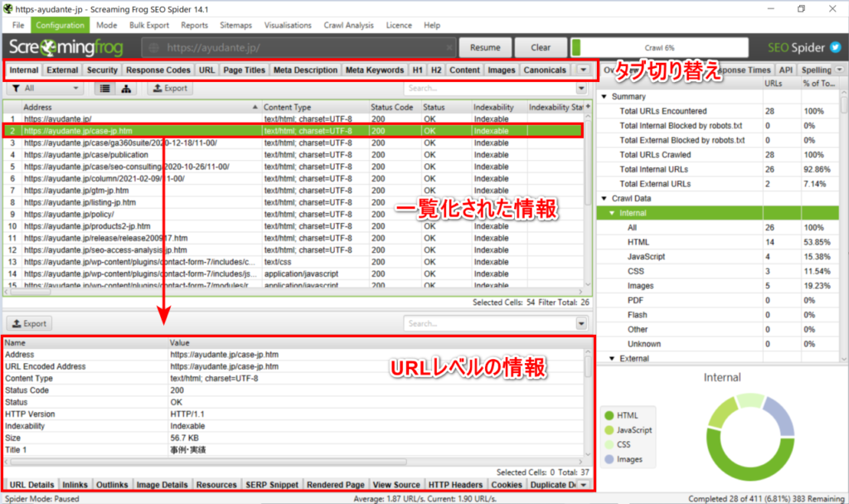The width and height of the screenshot is (849, 504).
Task: Click the lower Search field
Action: 489,324
